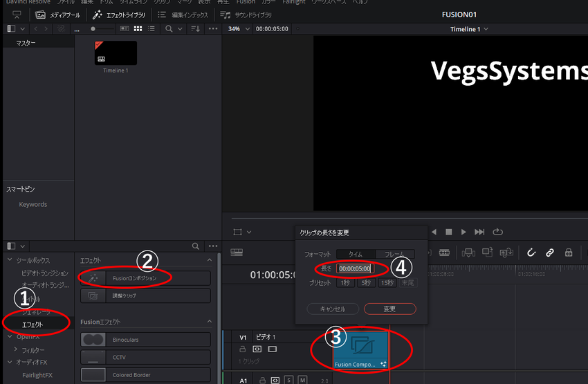Select the Fusionコンポジション effect item
588x384 pixels.
tap(145, 278)
